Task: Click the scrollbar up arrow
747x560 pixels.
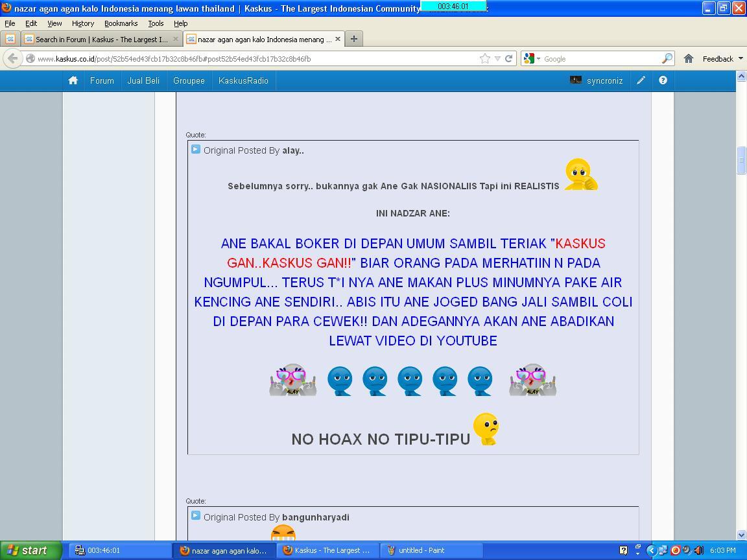Action: [741, 75]
